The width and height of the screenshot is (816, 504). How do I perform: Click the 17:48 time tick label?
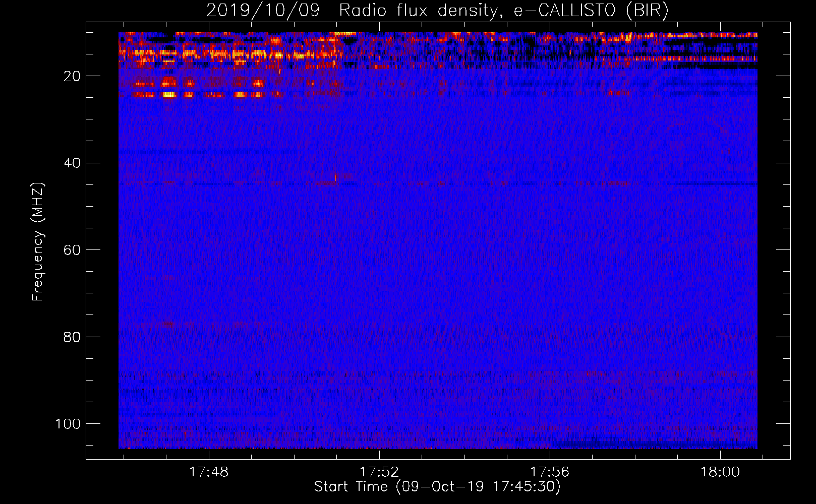[209, 472]
